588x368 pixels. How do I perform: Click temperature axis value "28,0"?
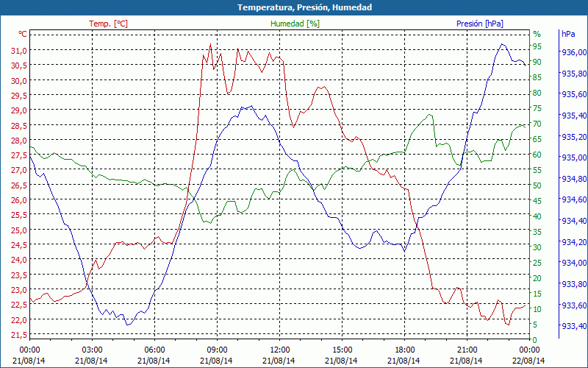(18, 140)
